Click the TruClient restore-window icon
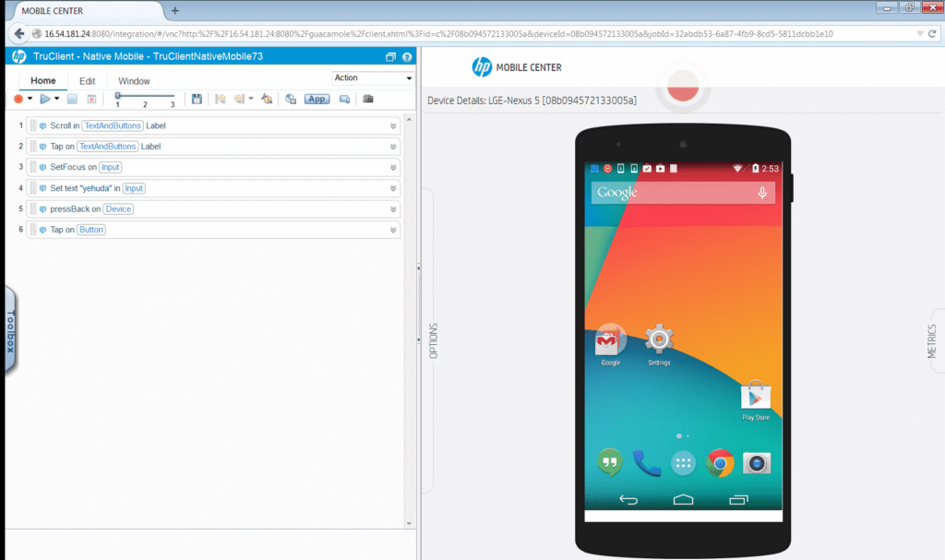The image size is (945, 560). coord(390,56)
